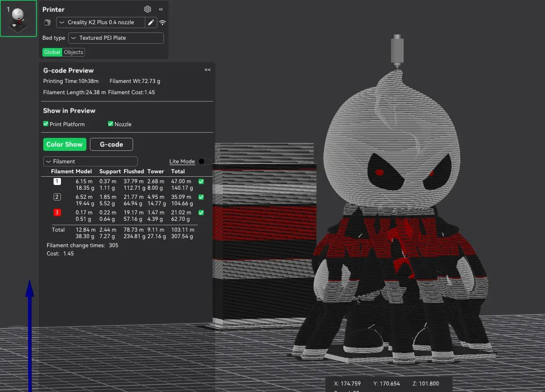Uncheck Print Platform checkbox

pos(46,124)
